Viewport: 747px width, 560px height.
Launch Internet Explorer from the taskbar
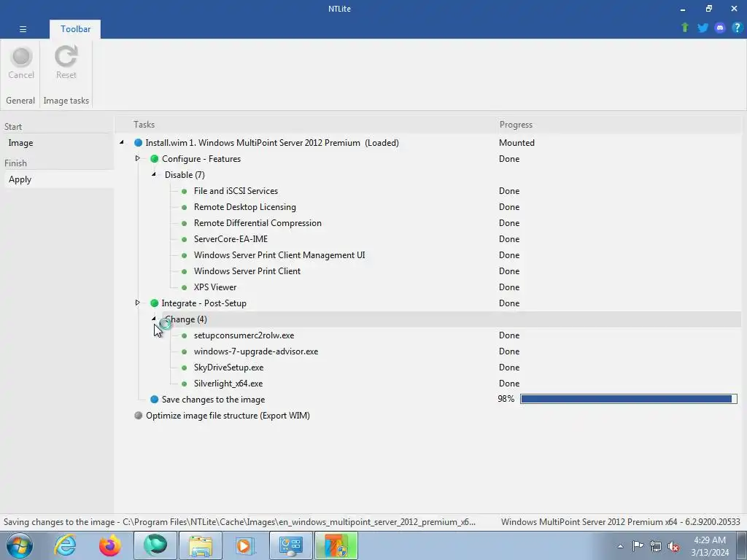point(65,545)
